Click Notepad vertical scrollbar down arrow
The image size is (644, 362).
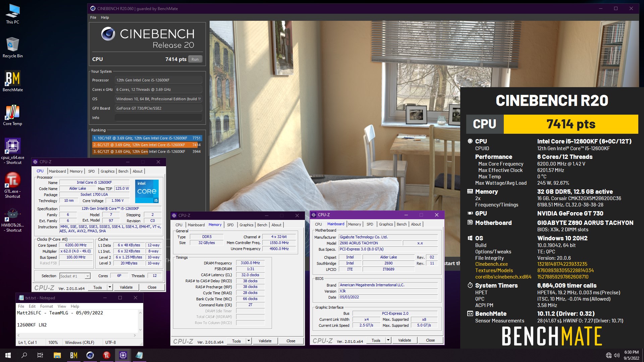[140, 329]
